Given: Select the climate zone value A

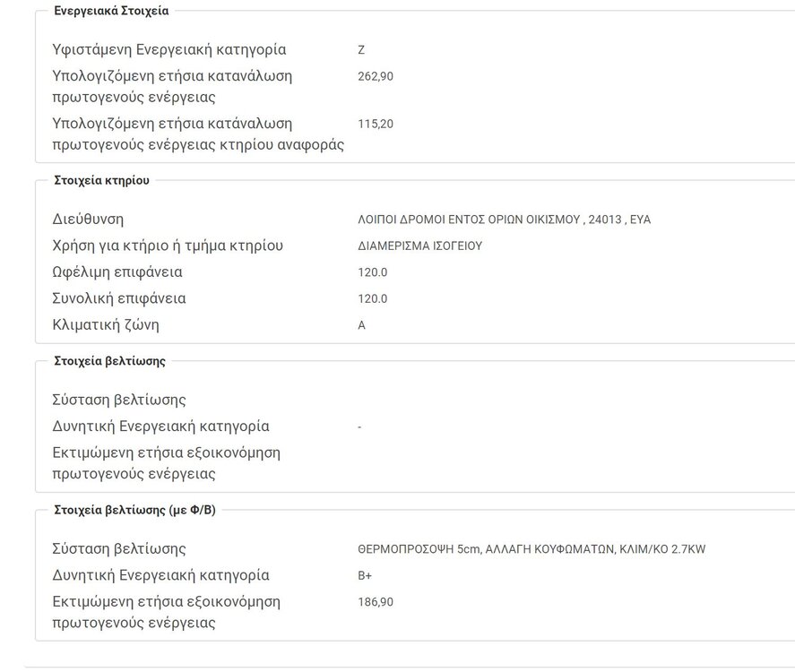Looking at the screenshot, I should click(362, 325).
